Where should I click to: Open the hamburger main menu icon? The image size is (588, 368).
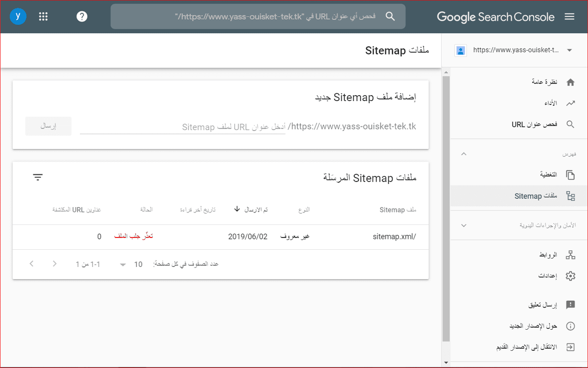click(569, 17)
